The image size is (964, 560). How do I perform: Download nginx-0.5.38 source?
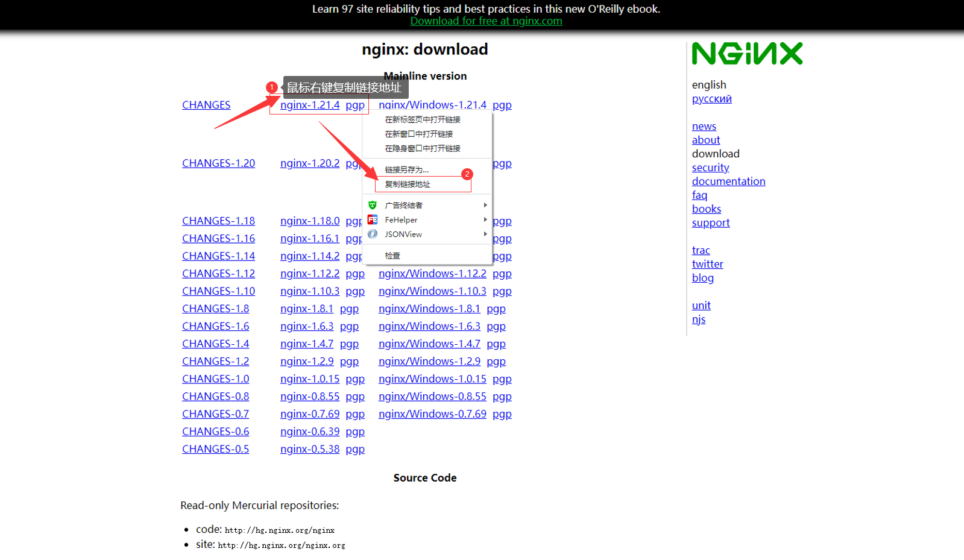[x=310, y=449]
